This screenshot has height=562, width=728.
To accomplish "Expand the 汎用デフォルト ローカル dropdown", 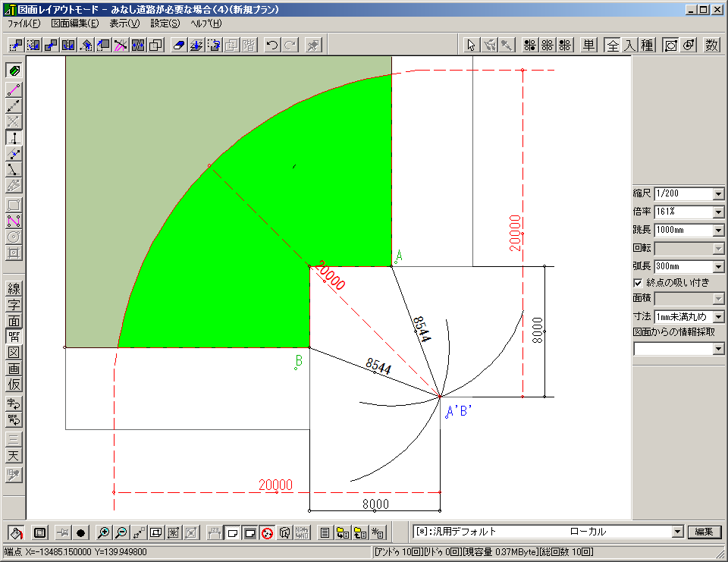I will point(677,532).
